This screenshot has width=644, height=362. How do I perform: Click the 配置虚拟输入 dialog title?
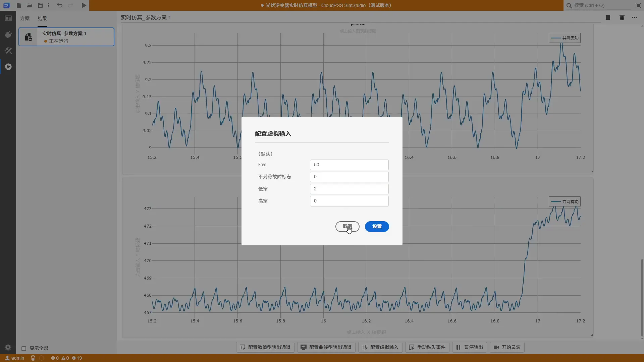pyautogui.click(x=273, y=134)
